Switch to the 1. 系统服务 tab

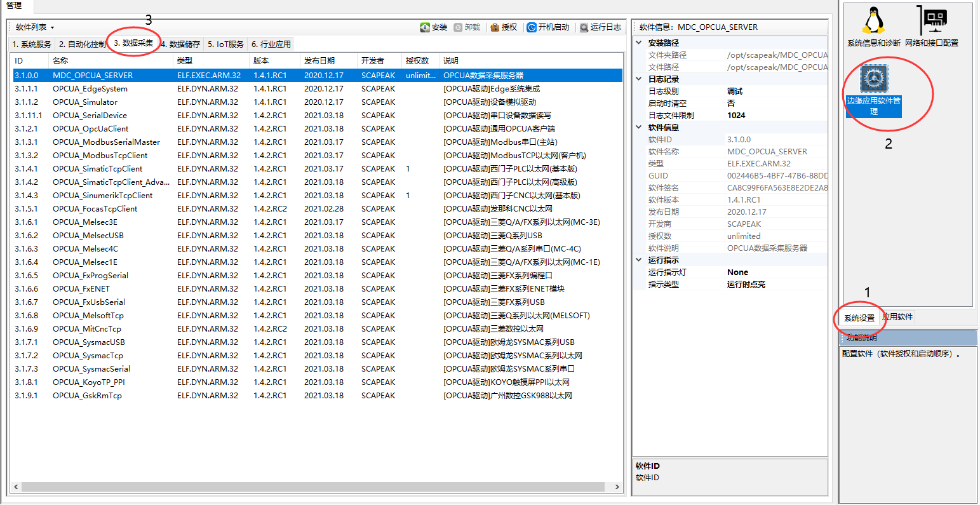(x=32, y=44)
